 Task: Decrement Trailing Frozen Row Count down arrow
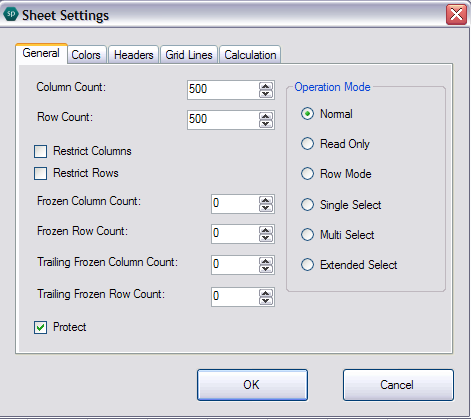coord(266,301)
